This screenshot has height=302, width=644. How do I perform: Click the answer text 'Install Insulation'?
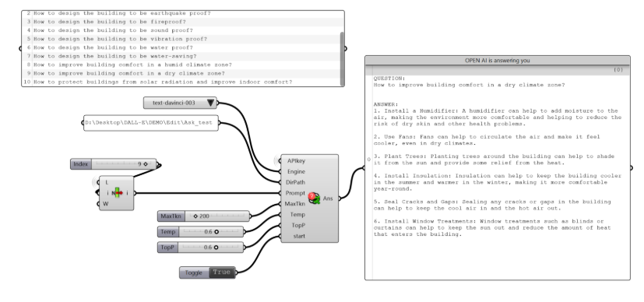[417, 176]
